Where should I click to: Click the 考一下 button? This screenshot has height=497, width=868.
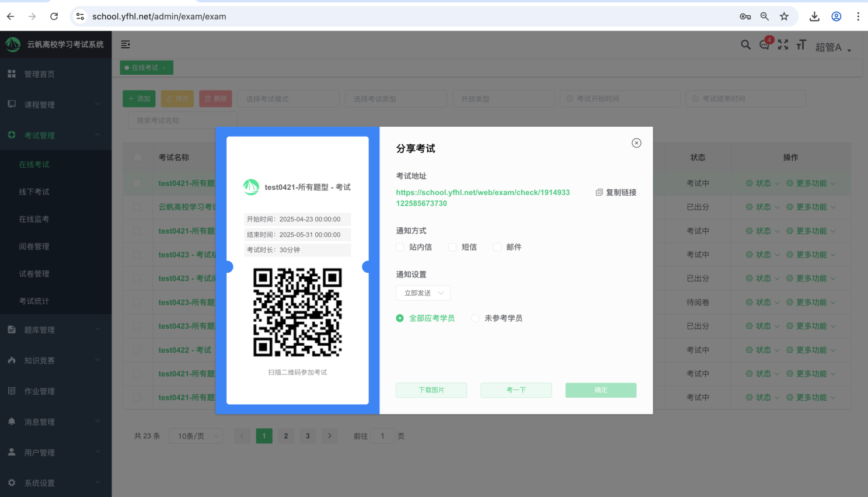[x=516, y=390]
